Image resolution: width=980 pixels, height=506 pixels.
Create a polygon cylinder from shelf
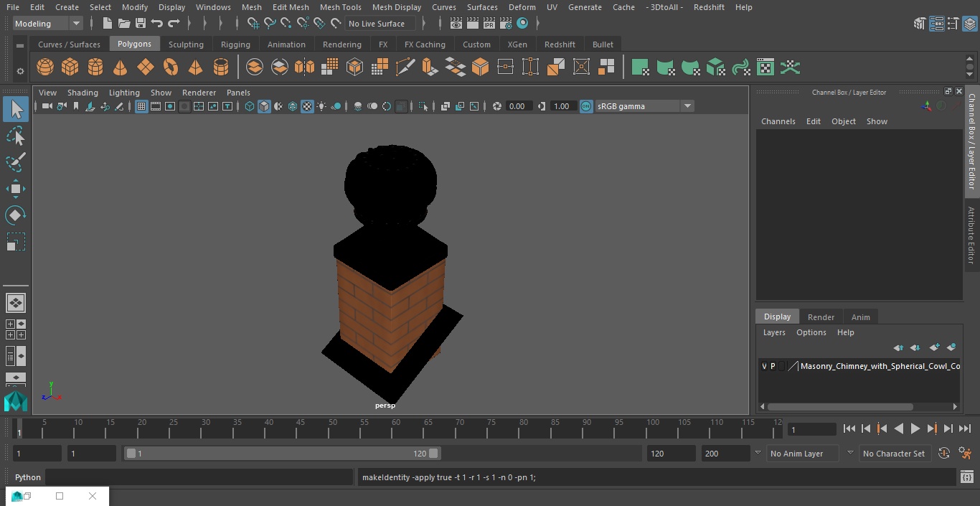tap(95, 67)
